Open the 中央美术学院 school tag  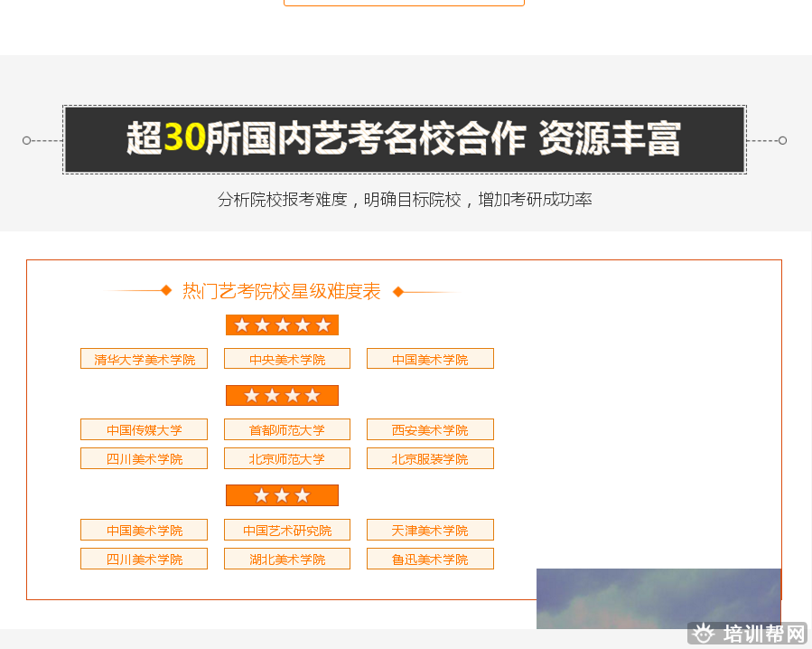click(287, 359)
